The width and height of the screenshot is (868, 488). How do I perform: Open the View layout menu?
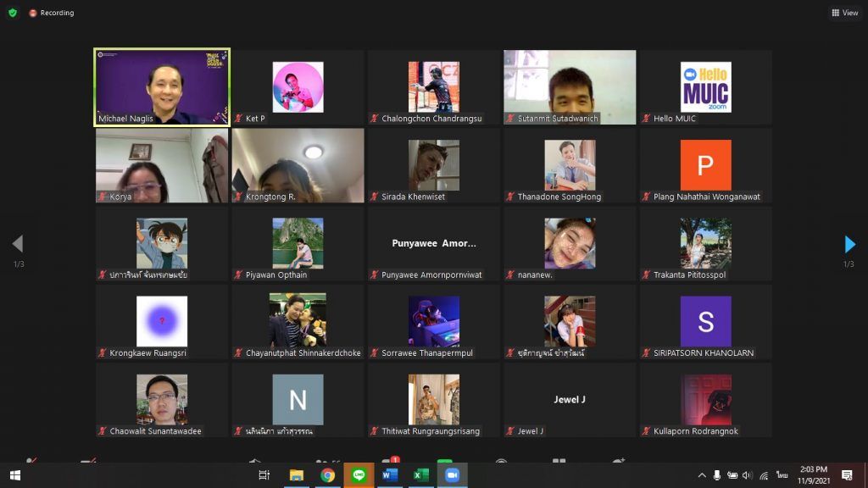[845, 13]
